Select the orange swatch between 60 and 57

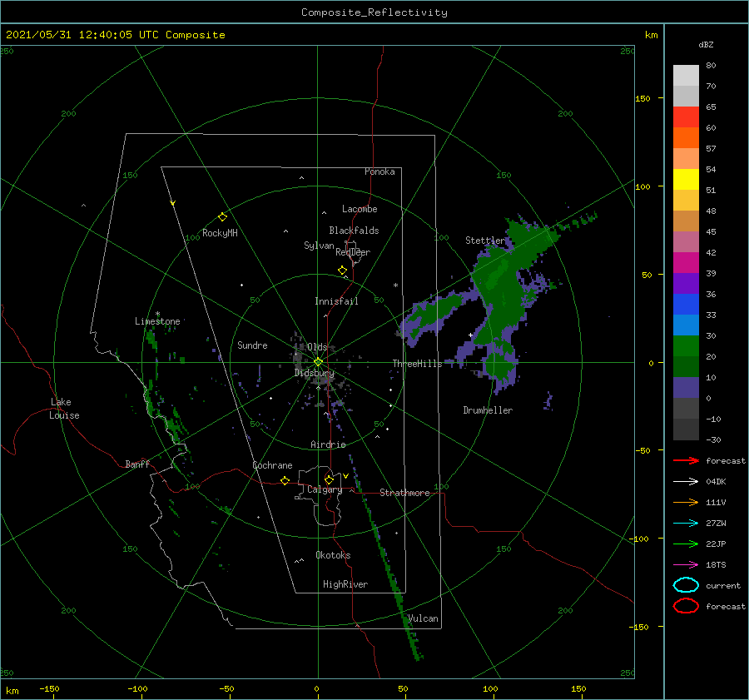(x=686, y=138)
